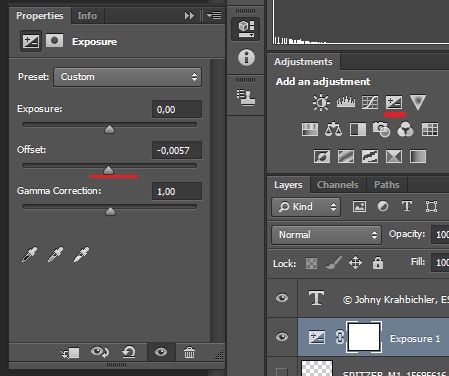Open the Kind layer filter dropdown
Image resolution: width=449 pixels, height=376 pixels.
tap(306, 207)
